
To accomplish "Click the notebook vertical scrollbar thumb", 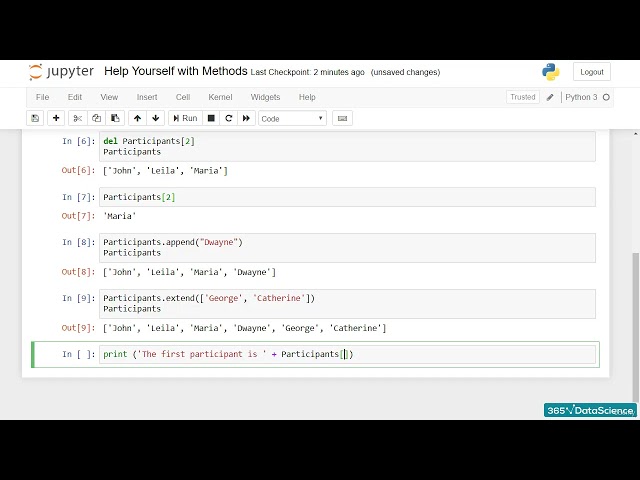I will (635, 327).
